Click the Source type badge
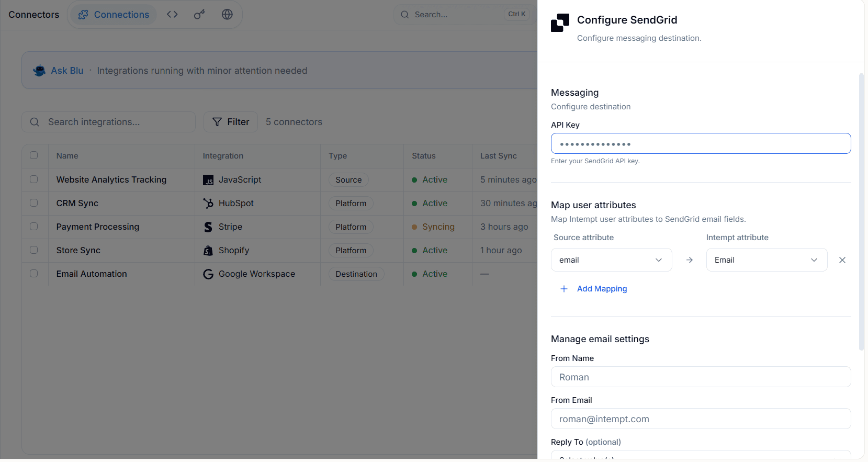 click(348, 179)
